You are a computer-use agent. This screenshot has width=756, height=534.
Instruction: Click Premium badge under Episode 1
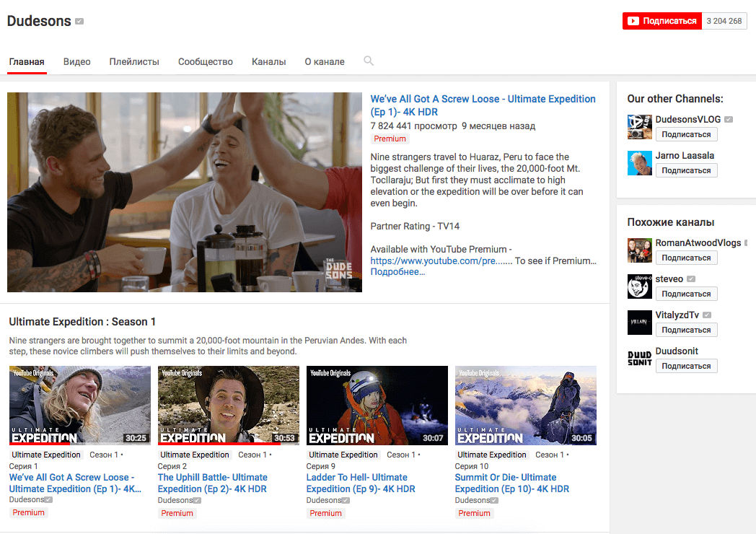pyautogui.click(x=28, y=512)
